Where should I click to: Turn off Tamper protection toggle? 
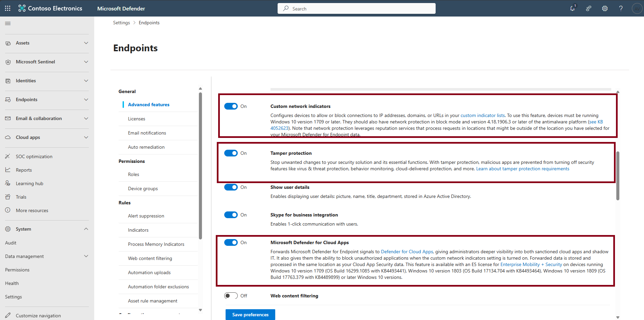pos(231,153)
